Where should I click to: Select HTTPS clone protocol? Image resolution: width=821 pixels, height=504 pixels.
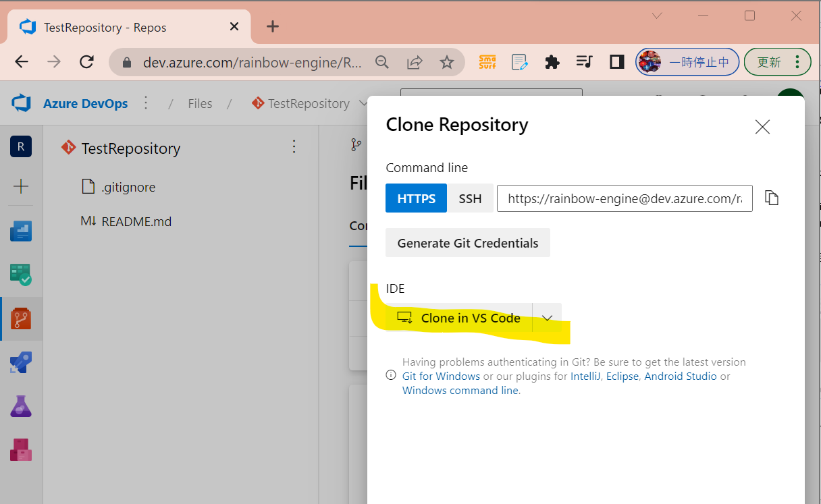(416, 198)
